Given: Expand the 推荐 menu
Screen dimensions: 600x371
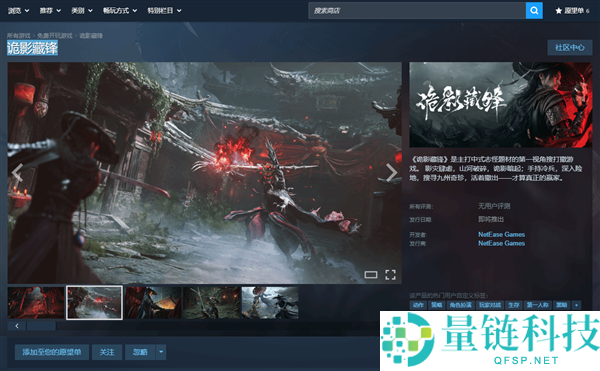Looking at the screenshot, I should point(50,11).
